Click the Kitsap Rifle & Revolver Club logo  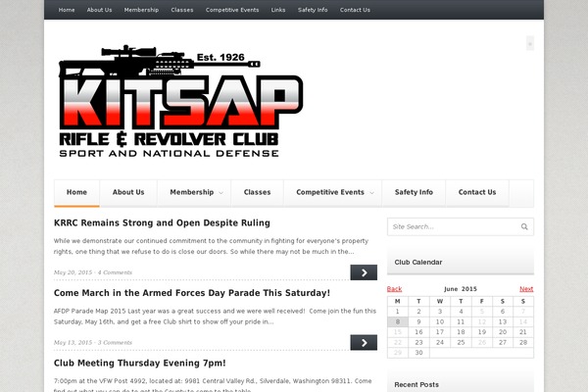pos(181,101)
